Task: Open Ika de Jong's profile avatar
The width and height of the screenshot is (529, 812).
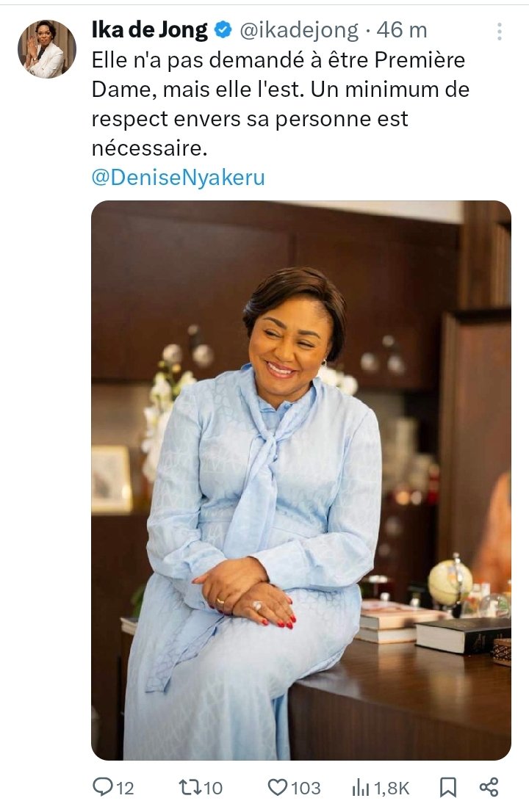Action: click(x=46, y=49)
